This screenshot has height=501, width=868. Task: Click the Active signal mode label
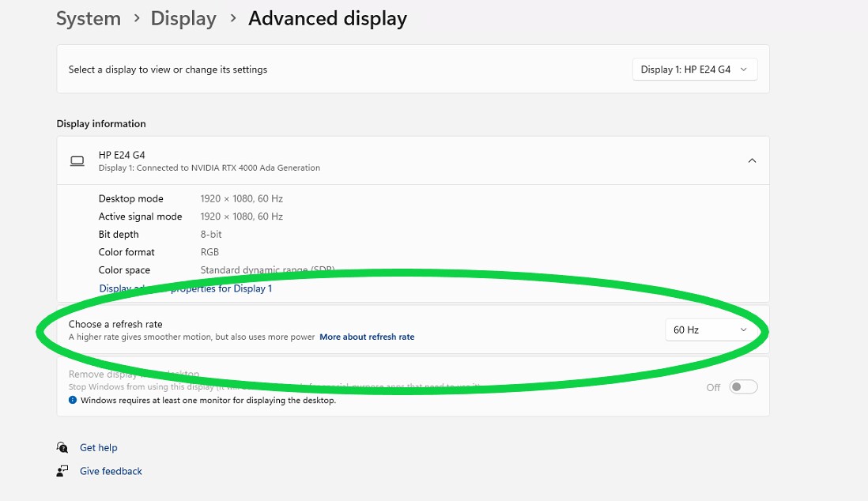[x=140, y=217]
